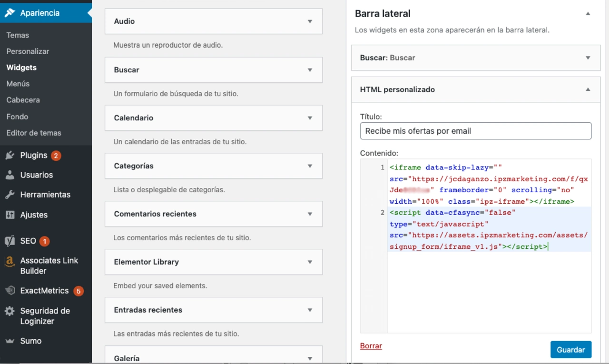Click line number 1 in code editor
This screenshot has width=609, height=364.
[382, 167]
